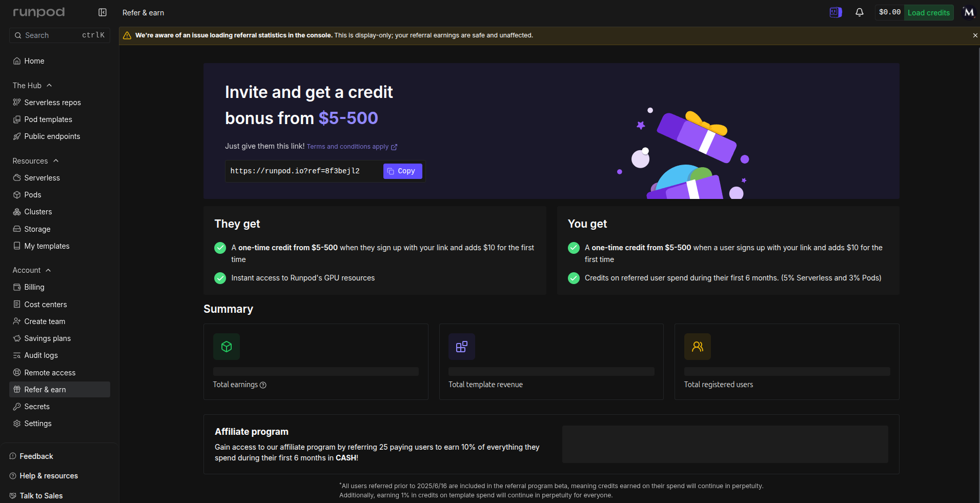The height and width of the screenshot is (503, 980).
Task: Focus the Search field
Action: pos(59,35)
